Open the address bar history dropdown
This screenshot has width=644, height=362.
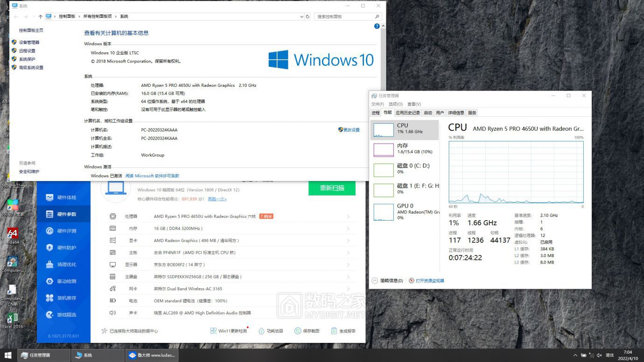[x=301, y=16]
